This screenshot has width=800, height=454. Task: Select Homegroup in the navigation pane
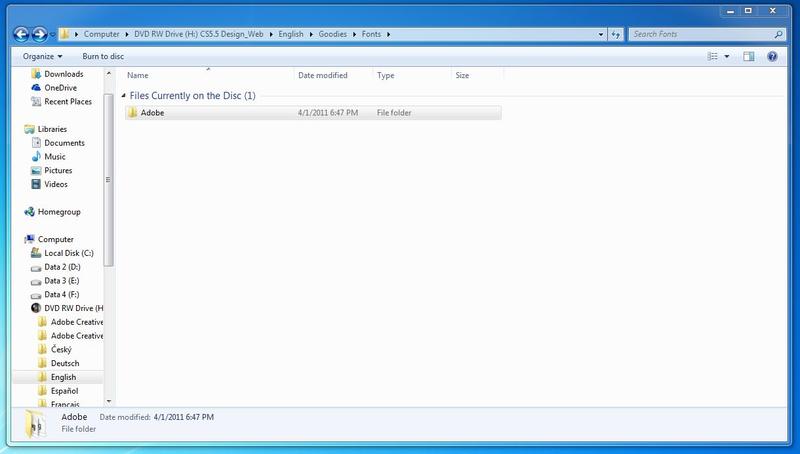click(52, 212)
